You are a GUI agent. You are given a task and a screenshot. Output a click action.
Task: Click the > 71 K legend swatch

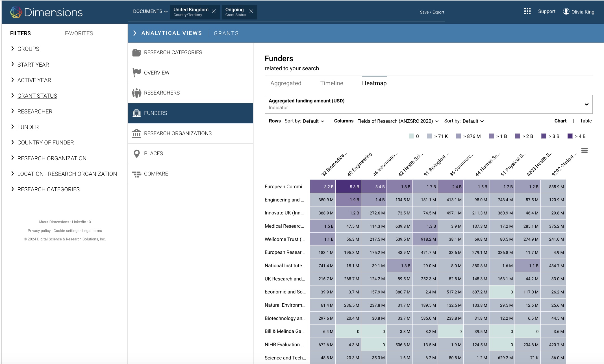(429, 136)
